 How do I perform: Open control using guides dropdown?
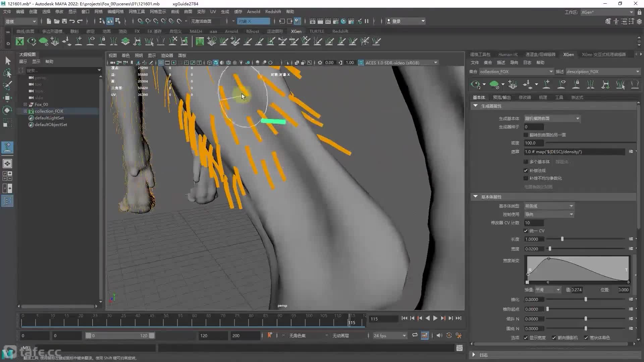click(x=549, y=214)
